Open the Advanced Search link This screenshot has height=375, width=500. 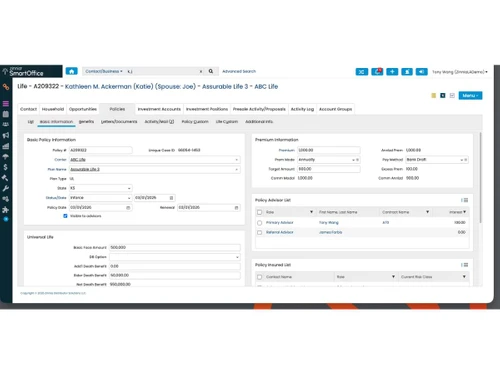[239, 71]
